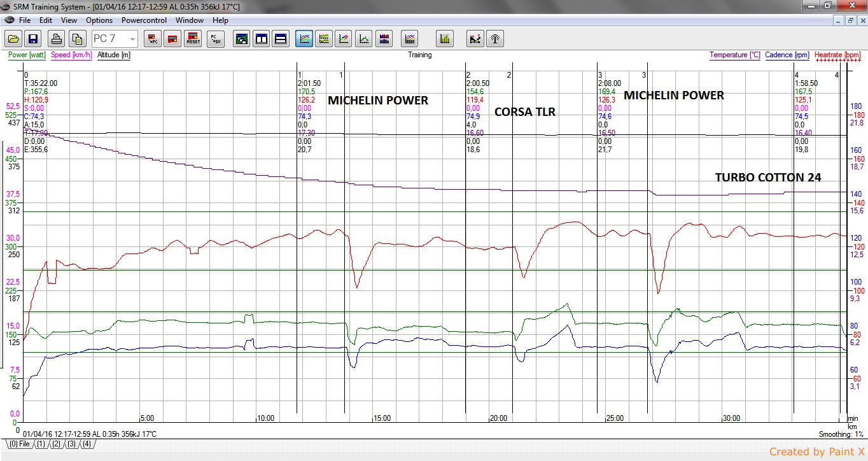
Task: Click the 30:00 time axis label
Action: (x=731, y=418)
